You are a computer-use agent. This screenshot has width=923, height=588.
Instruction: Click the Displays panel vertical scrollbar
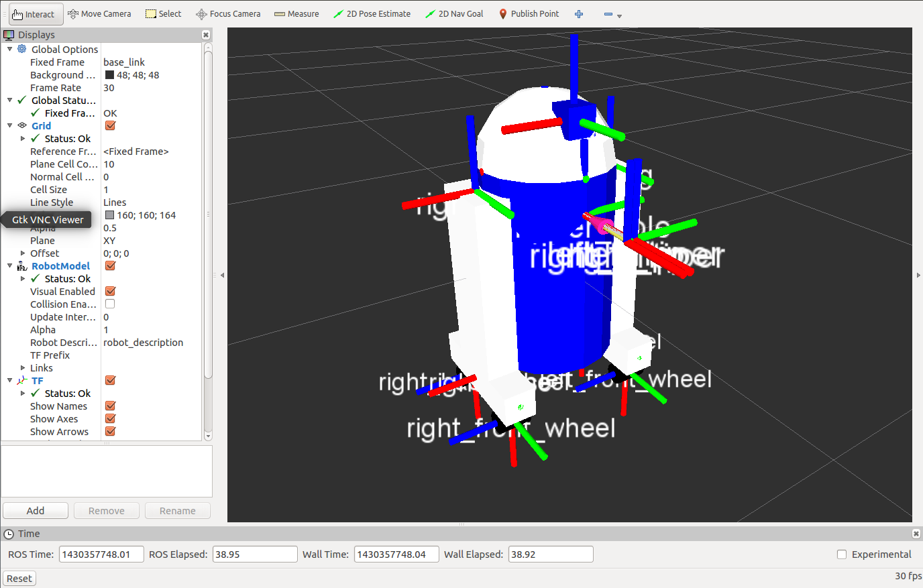pyautogui.click(x=208, y=215)
